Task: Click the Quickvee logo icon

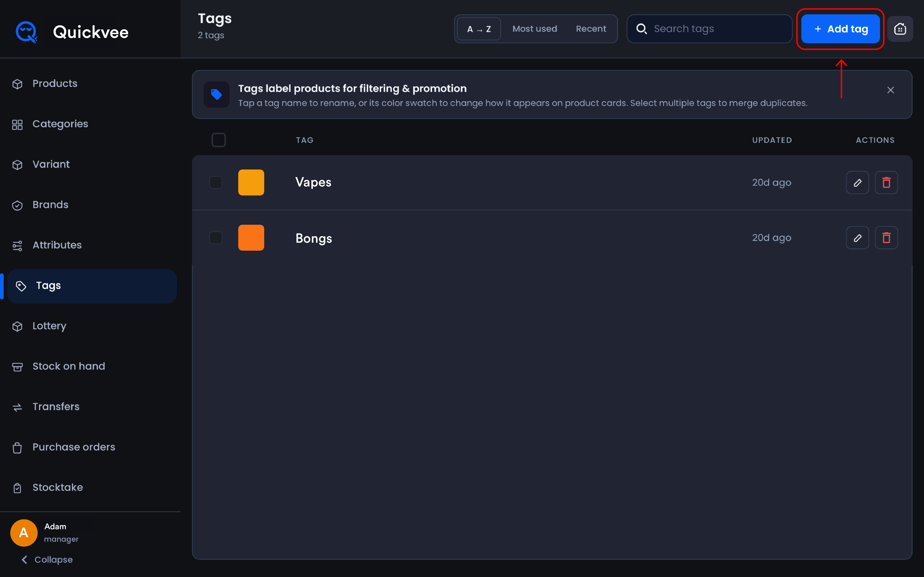Action: click(26, 32)
